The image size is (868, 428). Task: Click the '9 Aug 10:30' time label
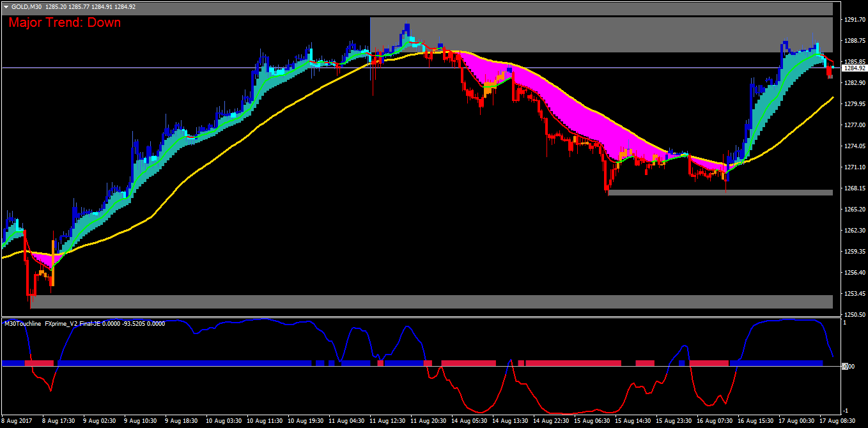(141, 422)
